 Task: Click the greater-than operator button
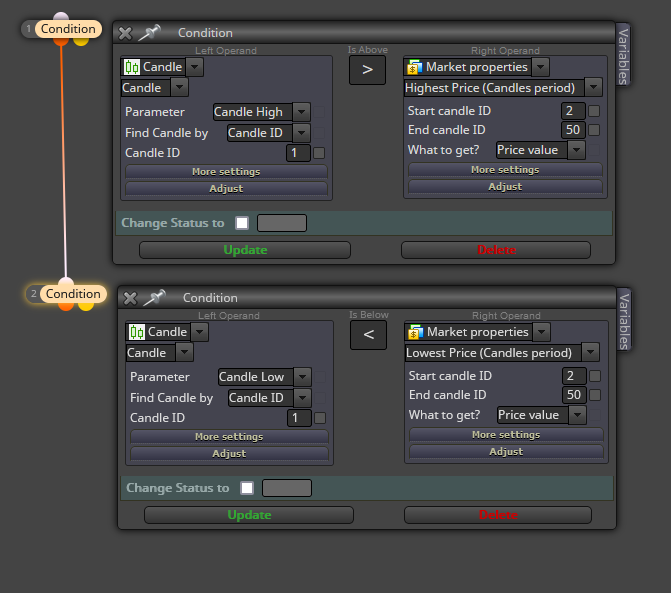click(x=367, y=70)
